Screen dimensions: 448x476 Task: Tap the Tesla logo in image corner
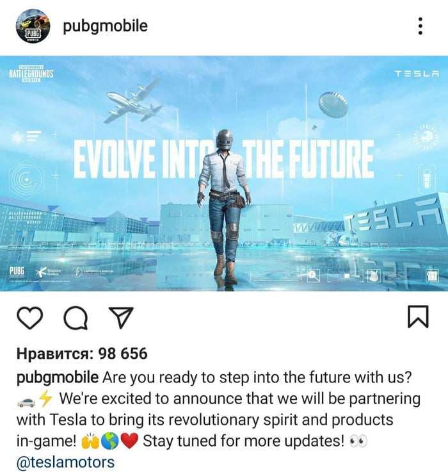417,74
